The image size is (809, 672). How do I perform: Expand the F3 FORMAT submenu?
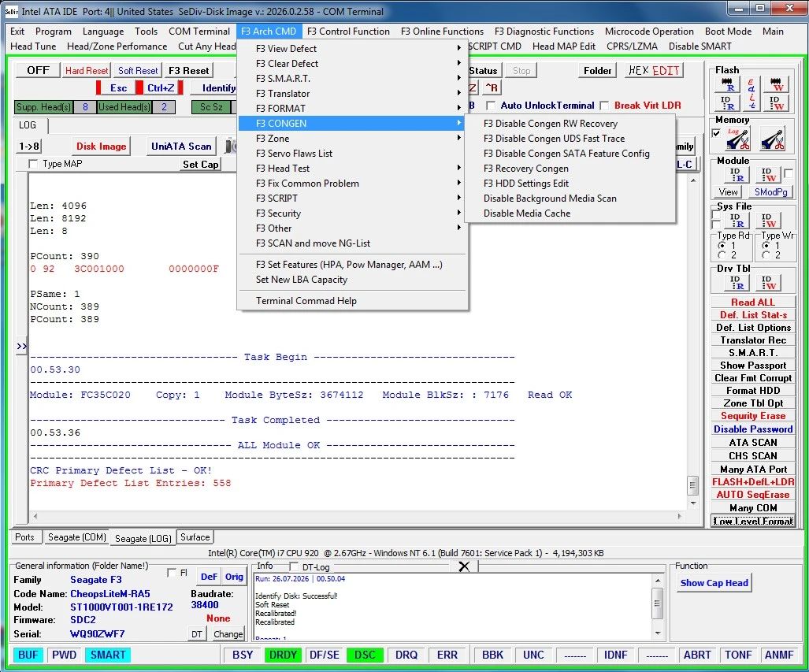pyautogui.click(x=352, y=109)
